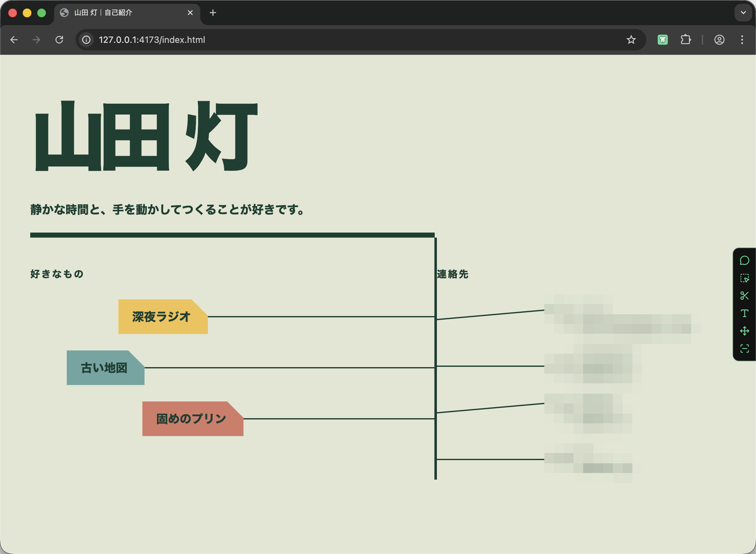
Task: Click the tagline 静かな時間と、手を動かしてつくることが好きです。
Action: click(x=167, y=210)
